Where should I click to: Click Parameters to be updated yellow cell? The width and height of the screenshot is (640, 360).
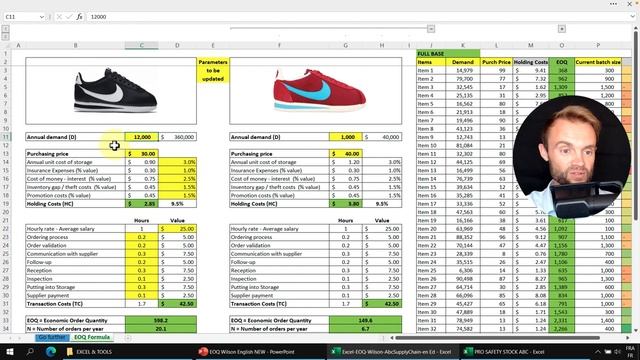coord(213,70)
